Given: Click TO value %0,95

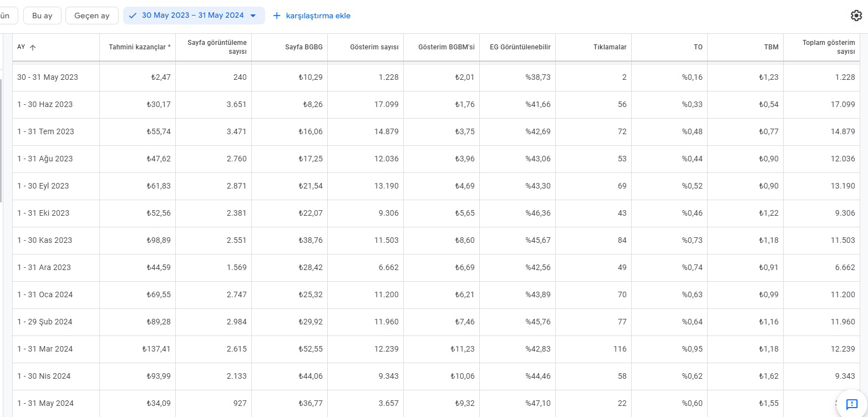Looking at the screenshot, I should [692, 349].
